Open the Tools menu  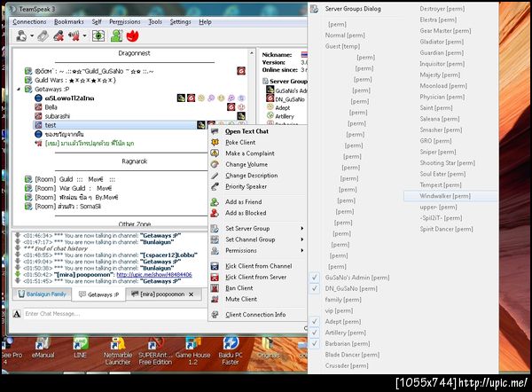pyautogui.click(x=155, y=21)
